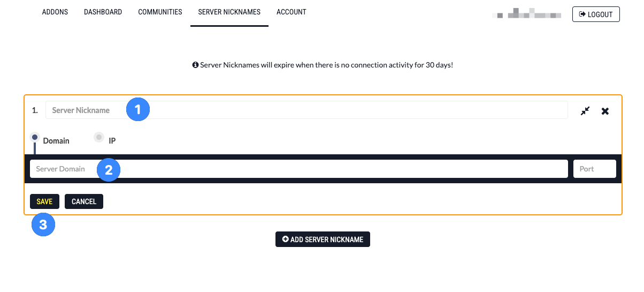Click the info icon beside the expiry notice
This screenshot has width=644, height=292.
195,65
